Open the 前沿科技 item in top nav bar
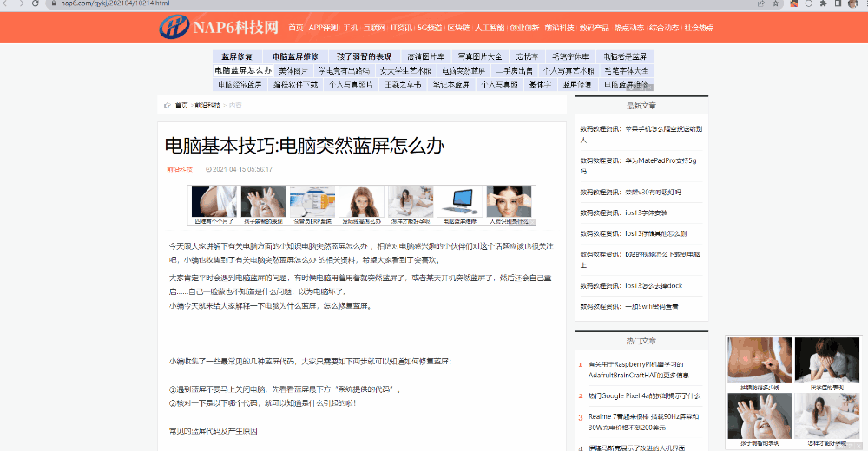 click(x=559, y=28)
